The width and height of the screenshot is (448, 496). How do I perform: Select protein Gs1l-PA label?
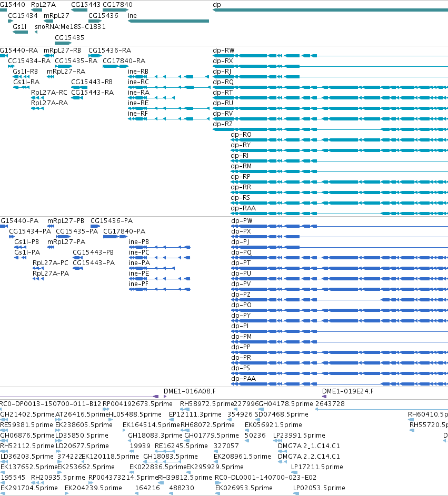[x=27, y=252]
